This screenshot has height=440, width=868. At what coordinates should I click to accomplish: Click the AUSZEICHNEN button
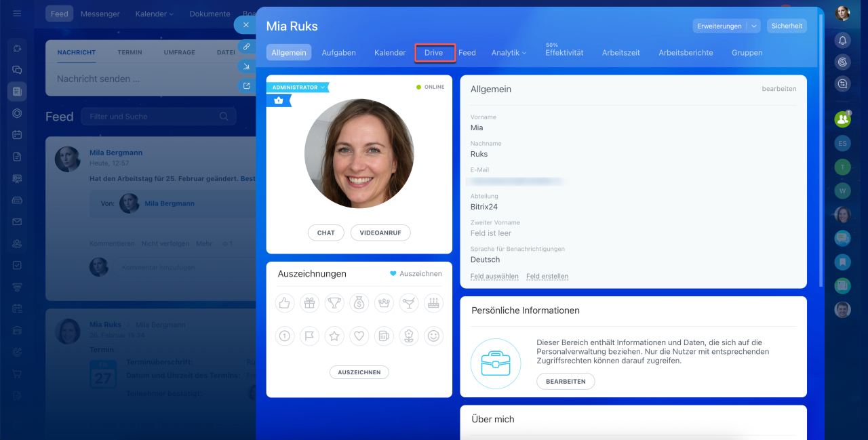pyautogui.click(x=359, y=372)
